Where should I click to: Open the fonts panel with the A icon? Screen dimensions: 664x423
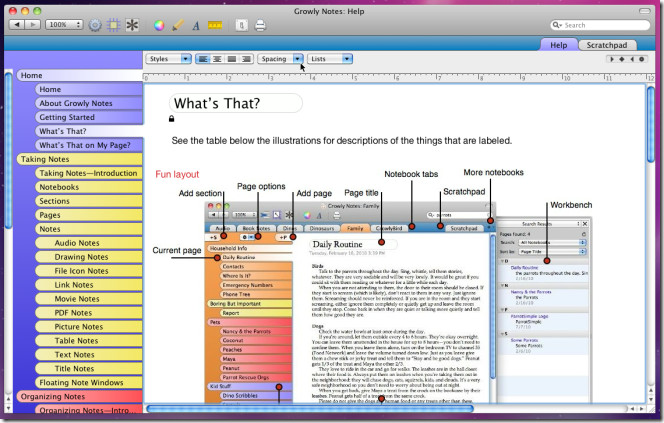coord(196,26)
